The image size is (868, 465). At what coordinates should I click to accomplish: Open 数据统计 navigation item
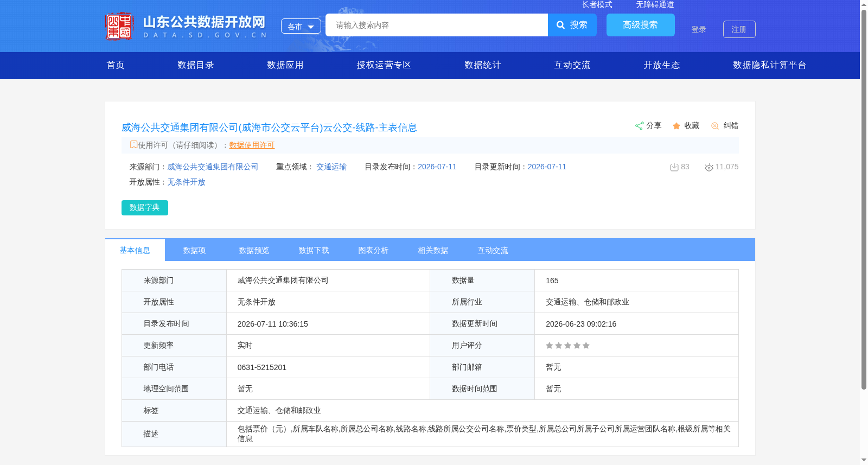tap(483, 65)
